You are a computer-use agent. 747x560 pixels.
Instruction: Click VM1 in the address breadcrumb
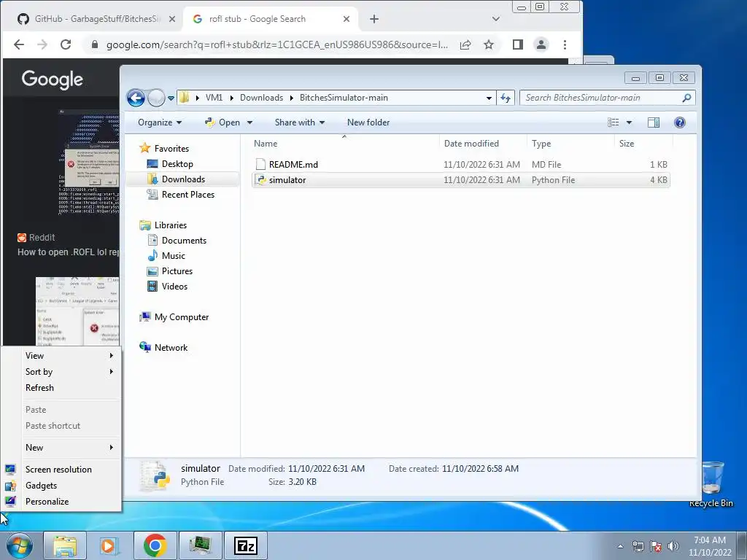click(x=214, y=98)
